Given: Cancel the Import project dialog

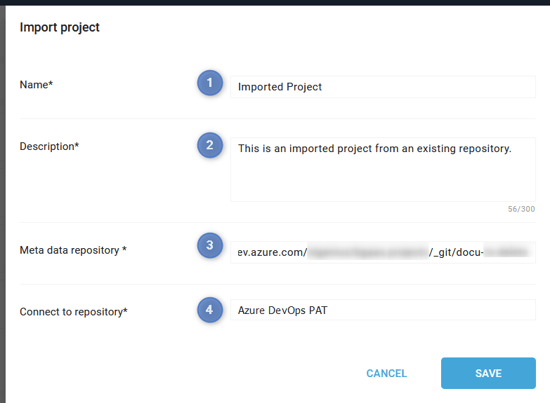Looking at the screenshot, I should click(x=387, y=373).
